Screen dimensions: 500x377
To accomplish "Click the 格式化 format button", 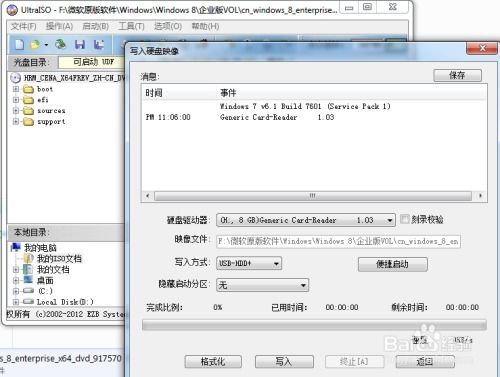I will pos(213,362).
